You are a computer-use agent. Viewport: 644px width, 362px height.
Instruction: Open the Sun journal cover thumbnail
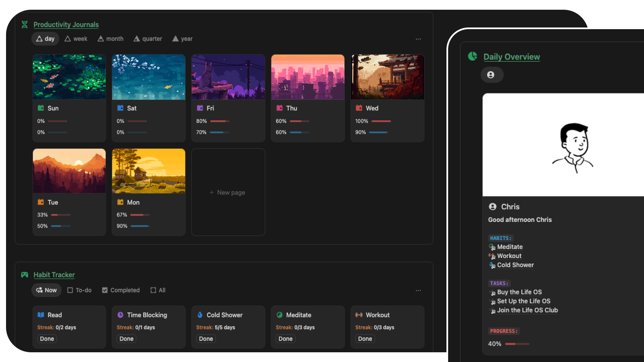click(x=69, y=77)
